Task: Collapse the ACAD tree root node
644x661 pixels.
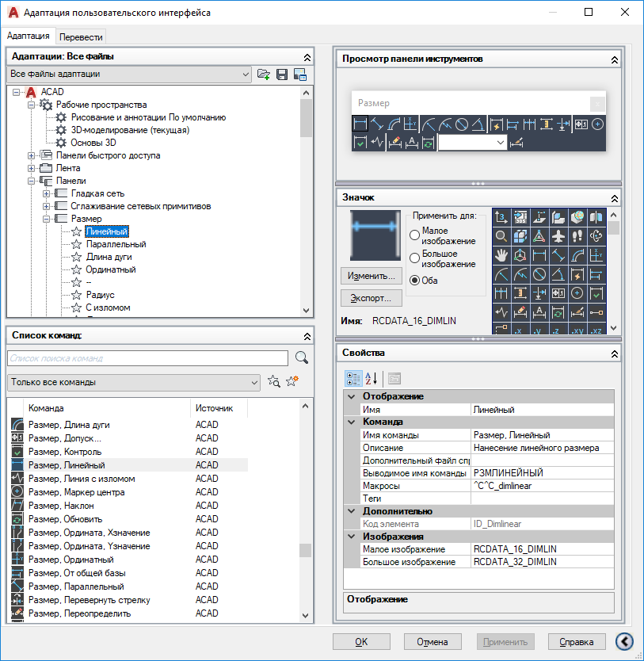Action: 16,92
